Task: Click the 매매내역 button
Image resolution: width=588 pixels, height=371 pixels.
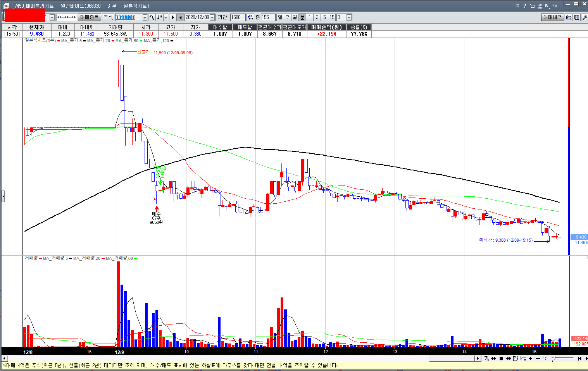Action: point(552,17)
